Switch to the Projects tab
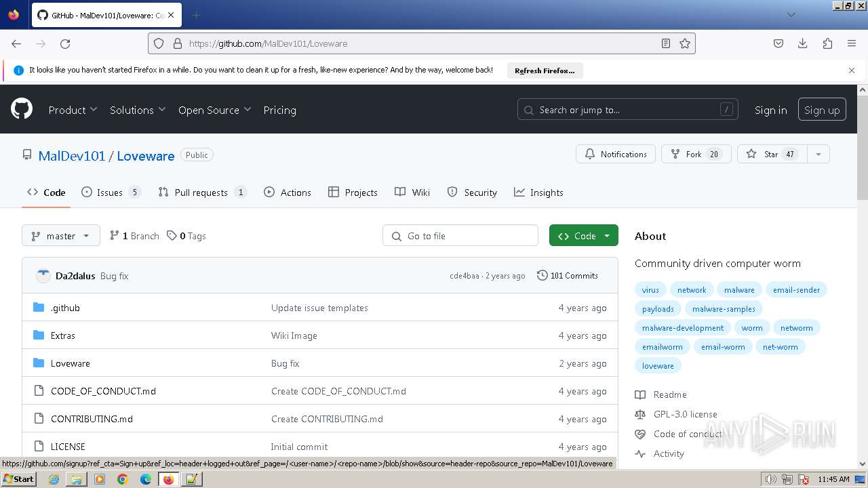 click(353, 192)
